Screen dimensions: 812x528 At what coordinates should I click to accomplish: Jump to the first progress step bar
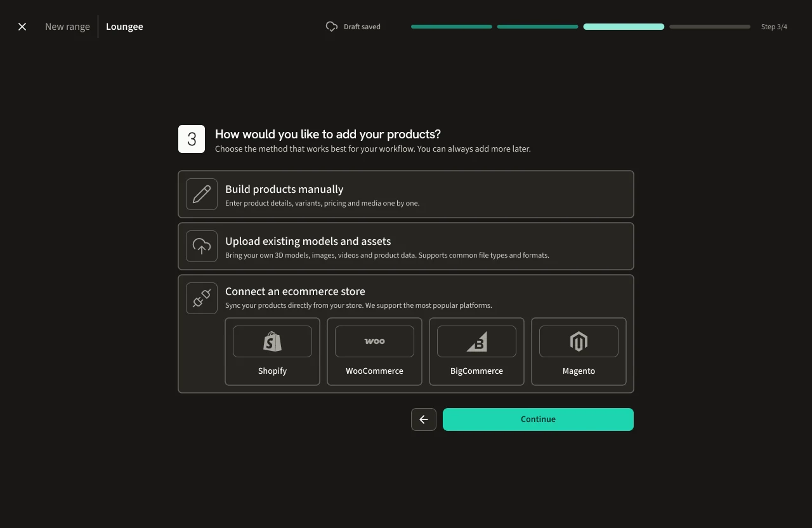coord(452,27)
